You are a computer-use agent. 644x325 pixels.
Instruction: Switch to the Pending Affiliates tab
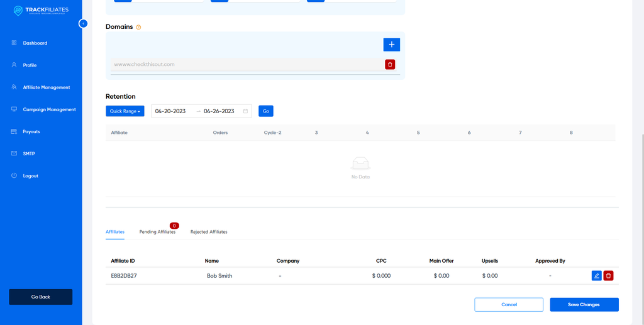click(157, 232)
